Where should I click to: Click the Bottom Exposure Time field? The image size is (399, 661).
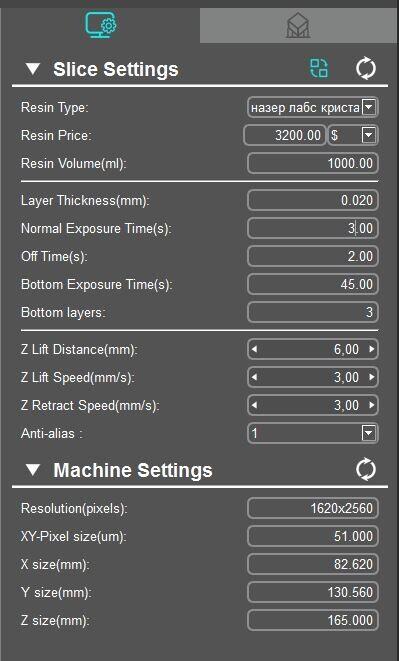pyautogui.click(x=313, y=284)
